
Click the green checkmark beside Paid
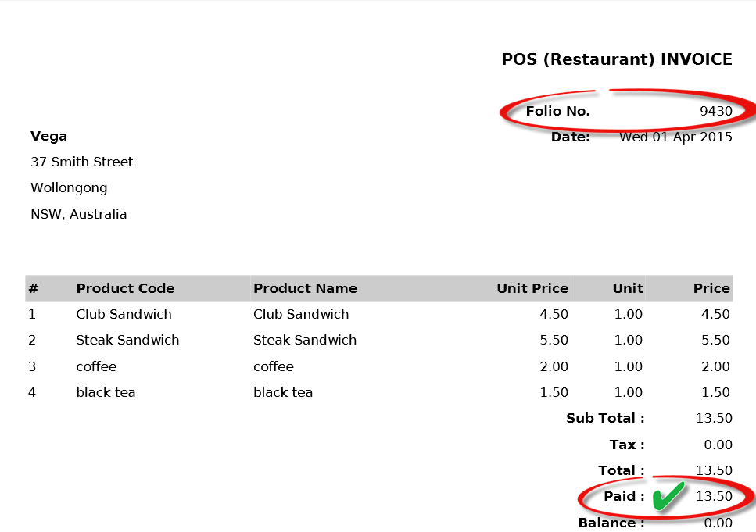point(668,496)
